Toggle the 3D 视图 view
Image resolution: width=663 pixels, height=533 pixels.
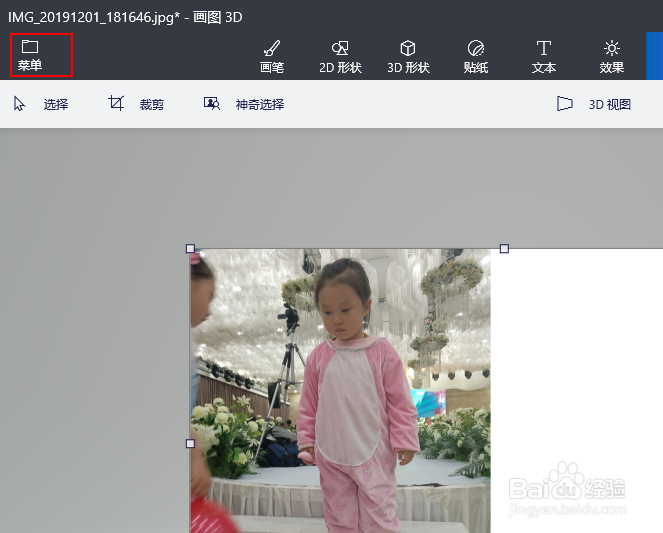pos(594,104)
